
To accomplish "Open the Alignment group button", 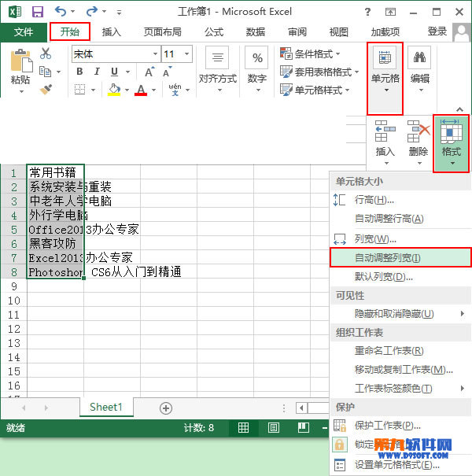I will (217, 69).
